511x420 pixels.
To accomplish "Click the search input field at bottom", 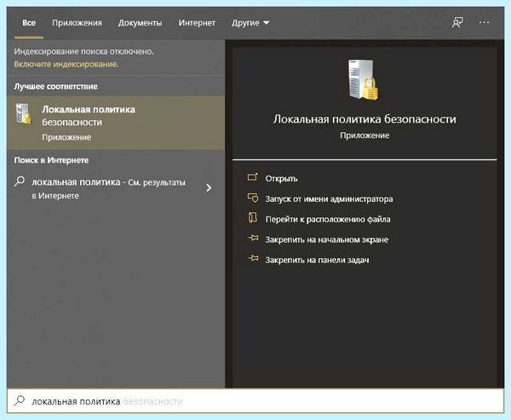I will (x=255, y=400).
